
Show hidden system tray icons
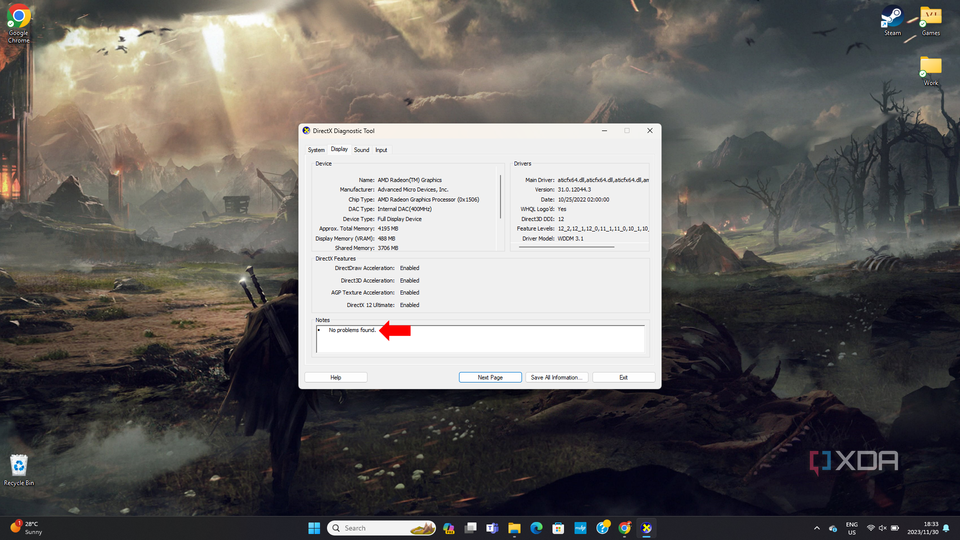[817, 528]
